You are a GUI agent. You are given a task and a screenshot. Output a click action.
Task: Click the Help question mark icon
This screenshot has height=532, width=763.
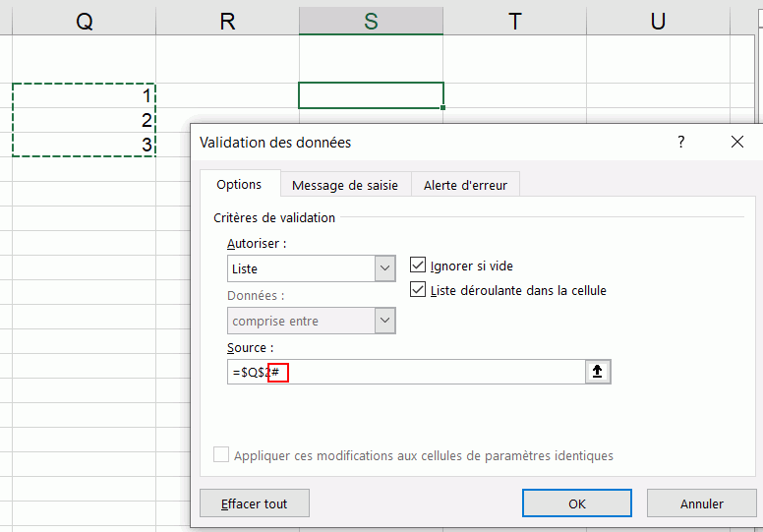[x=680, y=143]
